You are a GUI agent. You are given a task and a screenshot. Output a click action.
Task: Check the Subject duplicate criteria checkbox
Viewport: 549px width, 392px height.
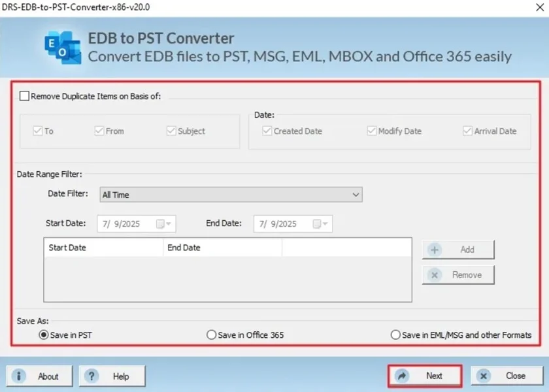(171, 131)
